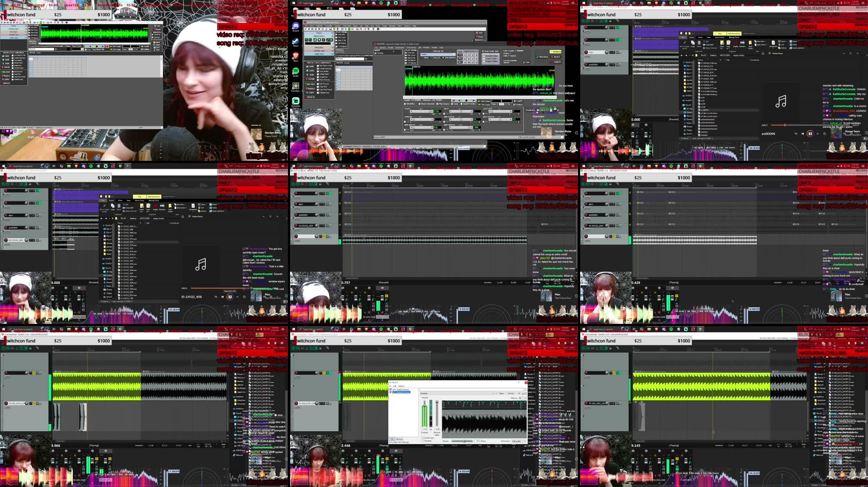Pause the 01-231122_1618 track in Media Player
This screenshot has height=487, width=868.
pos(230,297)
